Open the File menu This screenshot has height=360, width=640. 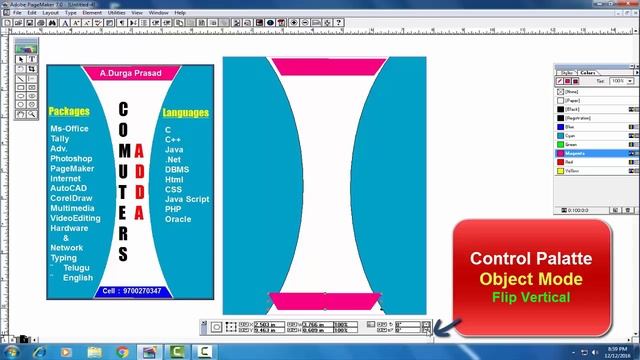[17, 13]
